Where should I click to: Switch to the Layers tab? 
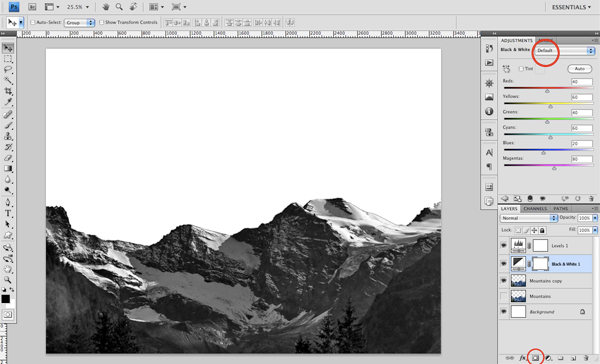pyautogui.click(x=509, y=209)
